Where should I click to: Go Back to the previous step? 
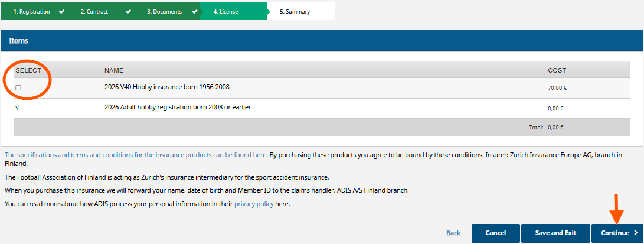pos(453,233)
